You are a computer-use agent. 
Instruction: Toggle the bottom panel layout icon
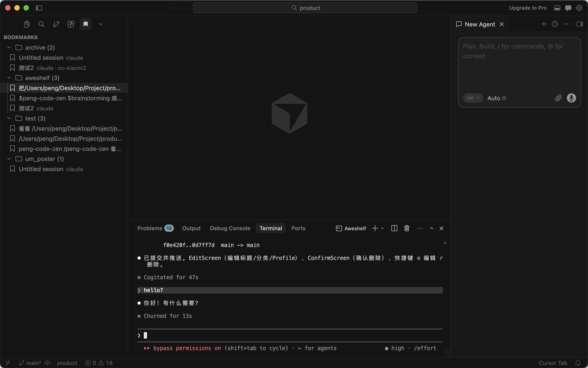coord(557,8)
